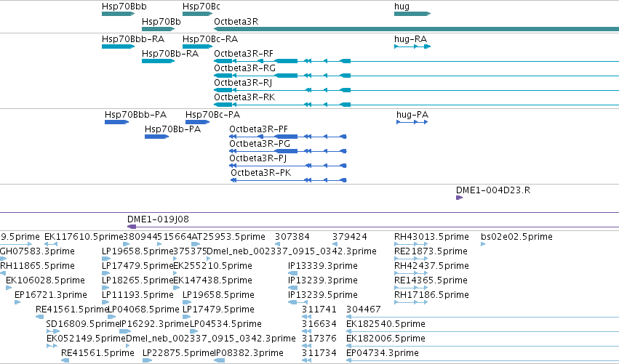619x364 pixels.
Task: Select the Hsp70Bbb gene bar
Action: click(x=118, y=14)
